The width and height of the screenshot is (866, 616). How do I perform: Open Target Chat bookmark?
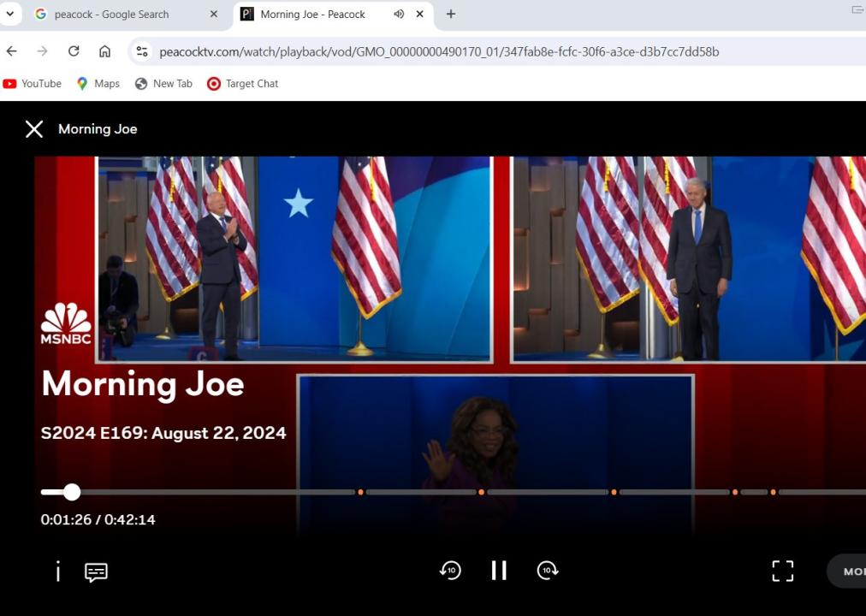click(242, 84)
